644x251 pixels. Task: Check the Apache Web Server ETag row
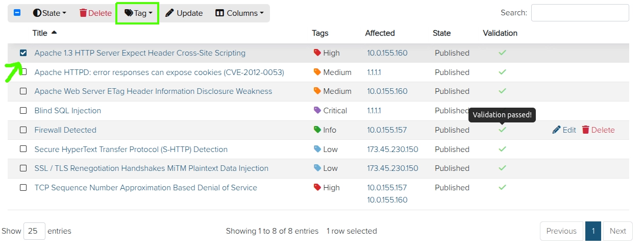[23, 91]
